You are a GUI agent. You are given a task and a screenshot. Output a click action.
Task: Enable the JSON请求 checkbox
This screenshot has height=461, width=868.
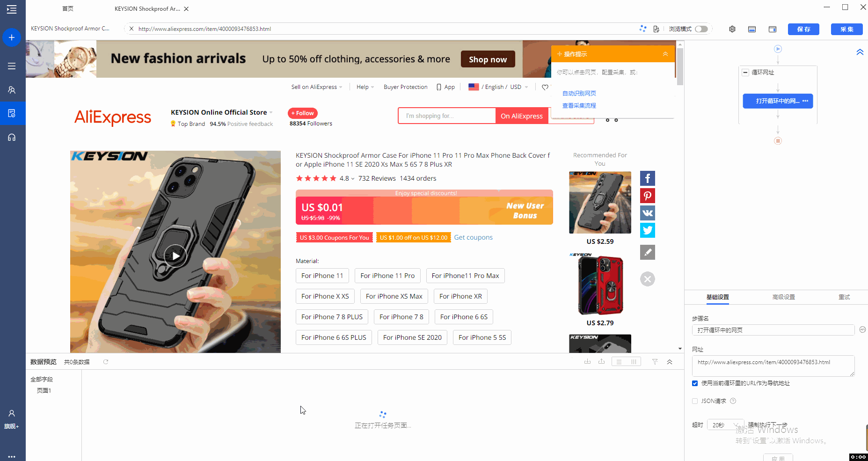click(x=695, y=401)
